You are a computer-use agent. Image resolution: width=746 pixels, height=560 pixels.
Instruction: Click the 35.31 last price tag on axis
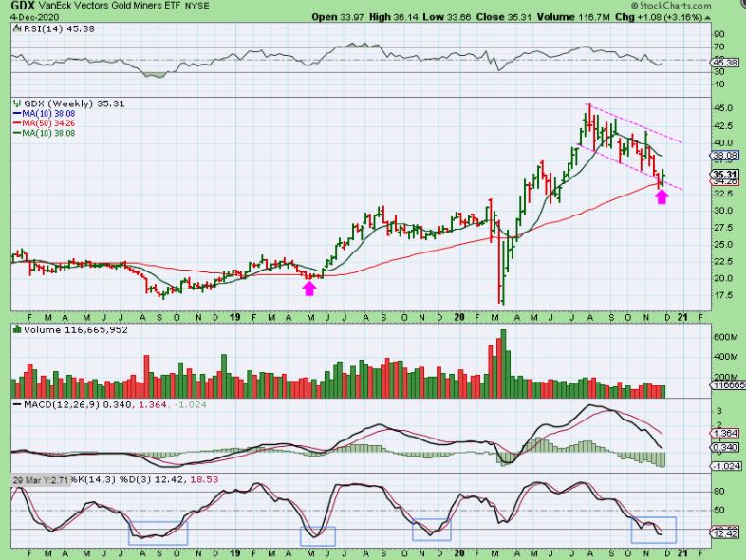pos(725,175)
